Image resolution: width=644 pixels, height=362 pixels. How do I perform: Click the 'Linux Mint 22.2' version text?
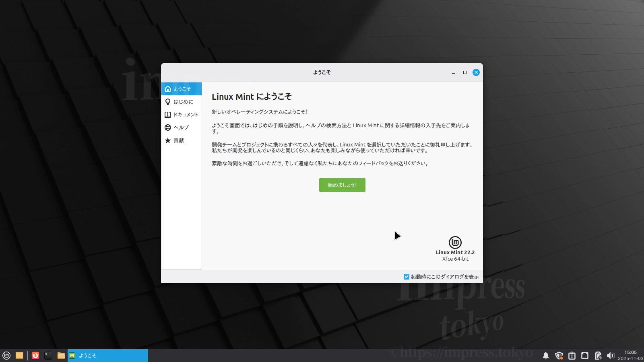tap(455, 253)
